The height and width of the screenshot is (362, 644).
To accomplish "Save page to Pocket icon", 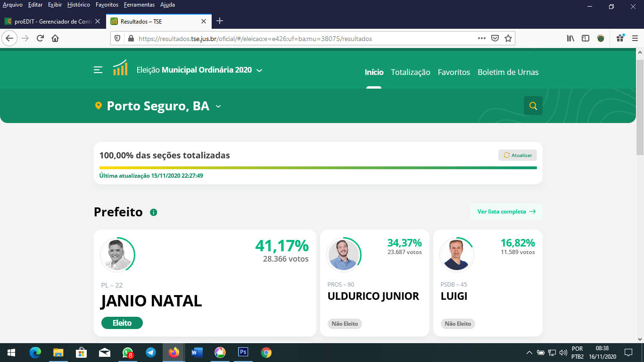I will click(495, 39).
